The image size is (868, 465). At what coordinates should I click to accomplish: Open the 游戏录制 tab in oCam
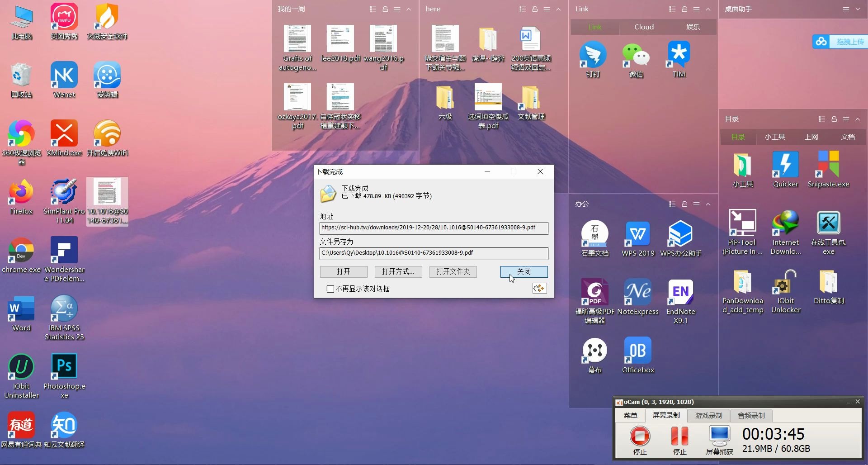(708, 415)
